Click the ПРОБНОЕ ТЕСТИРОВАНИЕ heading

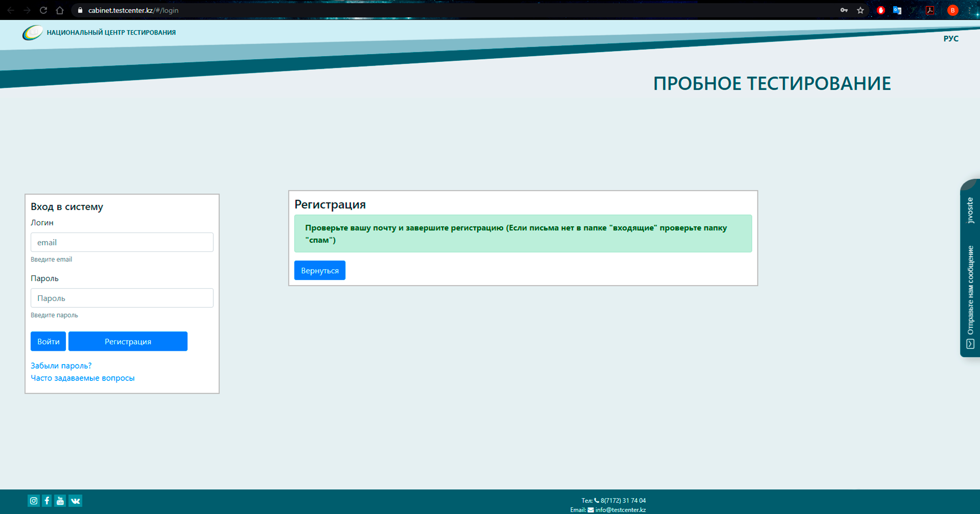pos(772,83)
